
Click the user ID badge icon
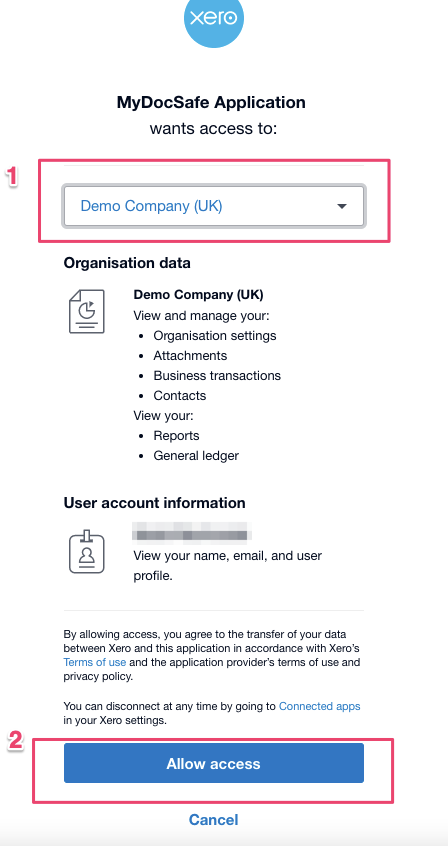point(87,551)
